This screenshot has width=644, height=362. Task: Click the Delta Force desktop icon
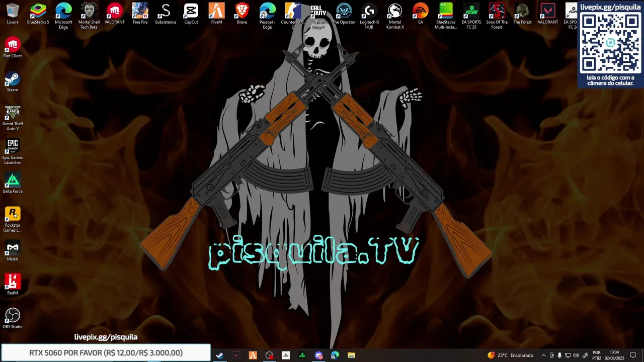click(x=13, y=183)
